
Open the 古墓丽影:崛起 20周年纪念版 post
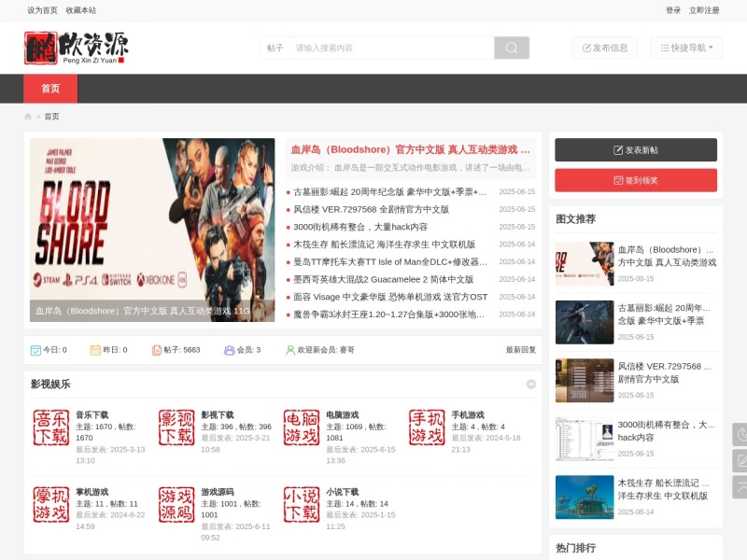(390, 192)
